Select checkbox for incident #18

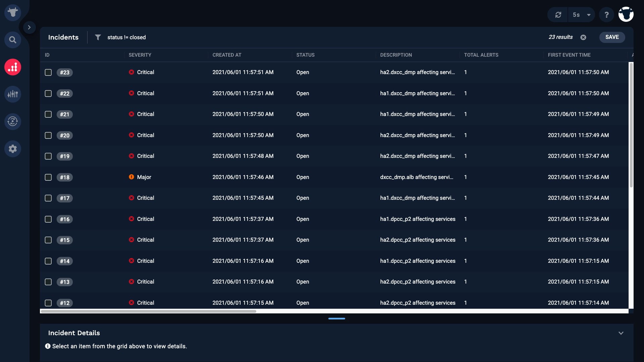(48, 177)
